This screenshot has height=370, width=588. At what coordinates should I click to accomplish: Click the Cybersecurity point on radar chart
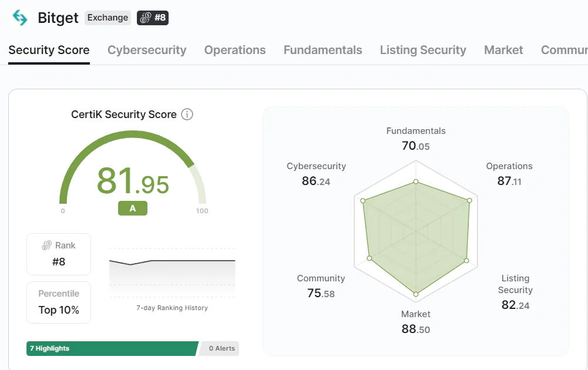(x=362, y=201)
